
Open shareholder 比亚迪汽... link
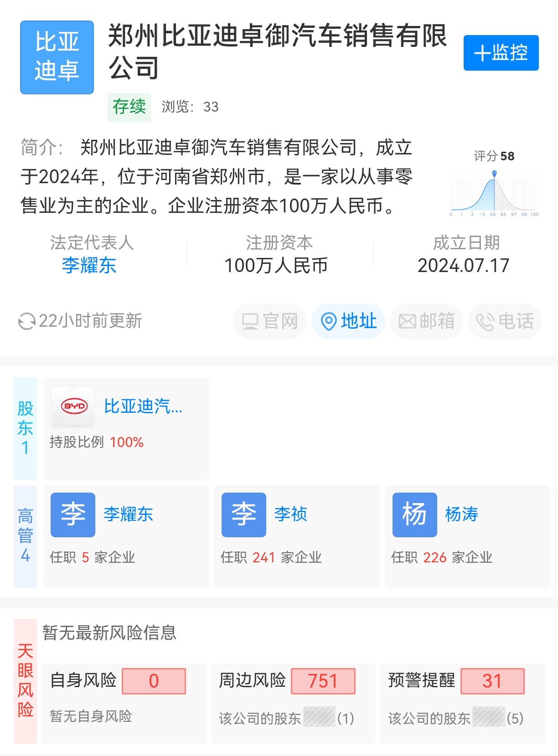[143, 406]
